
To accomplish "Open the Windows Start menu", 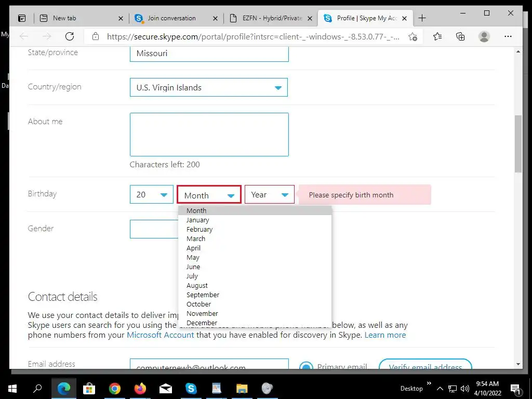I will [12, 389].
